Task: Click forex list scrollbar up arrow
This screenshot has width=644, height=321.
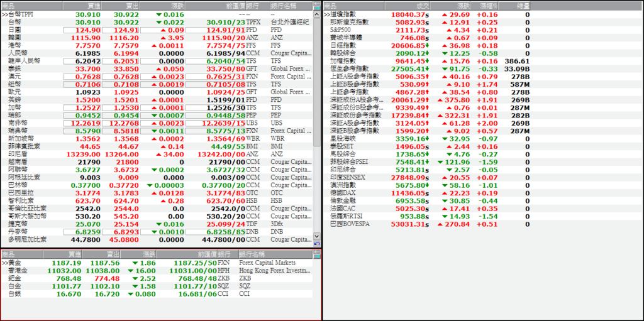Action: pos(317,14)
